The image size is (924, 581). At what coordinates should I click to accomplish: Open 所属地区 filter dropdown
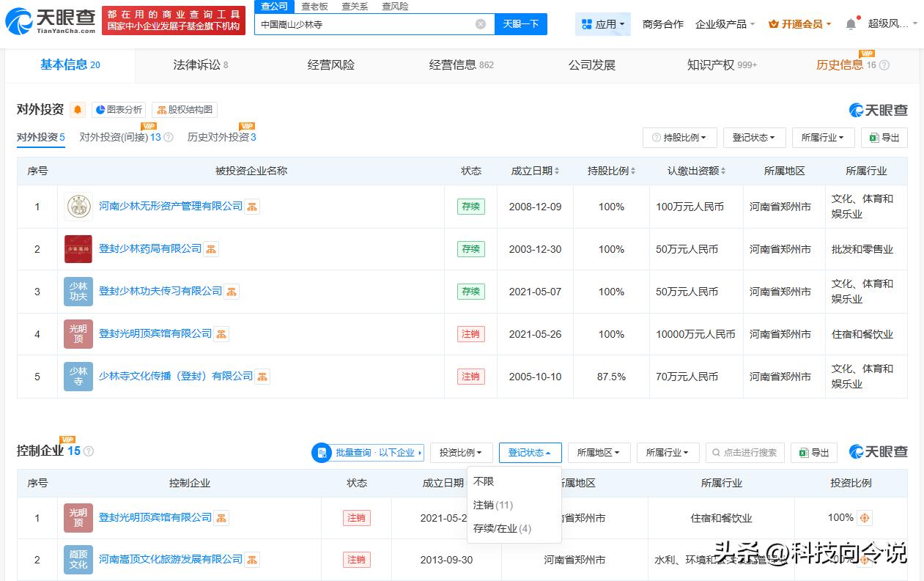[x=599, y=453]
